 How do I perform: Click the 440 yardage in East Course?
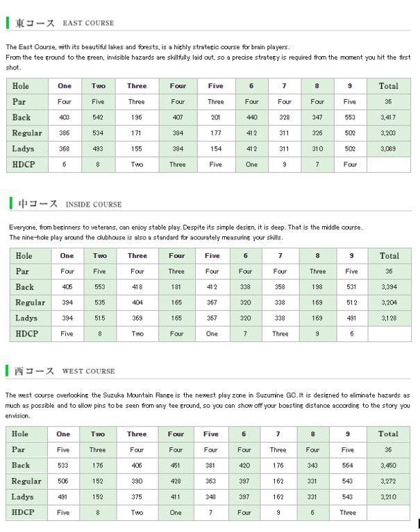pyautogui.click(x=251, y=118)
